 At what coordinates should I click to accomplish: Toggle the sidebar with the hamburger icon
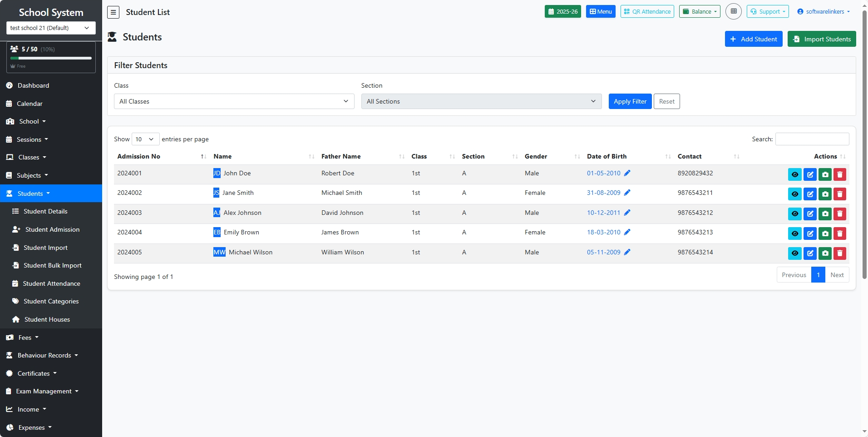[113, 12]
